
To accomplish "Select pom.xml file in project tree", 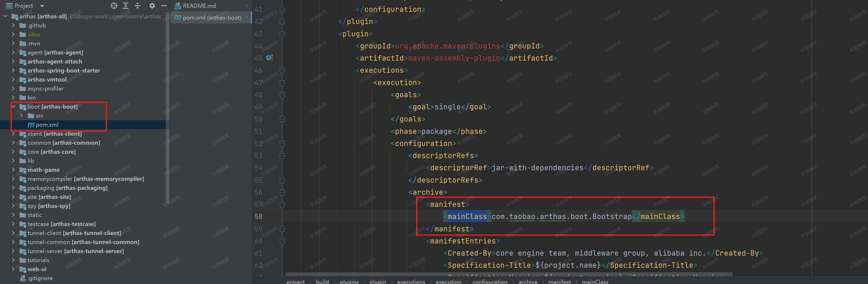I will click(x=47, y=125).
